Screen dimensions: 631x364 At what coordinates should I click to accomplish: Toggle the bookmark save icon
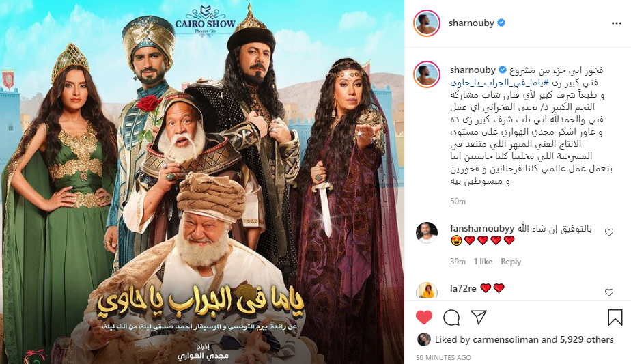click(615, 318)
